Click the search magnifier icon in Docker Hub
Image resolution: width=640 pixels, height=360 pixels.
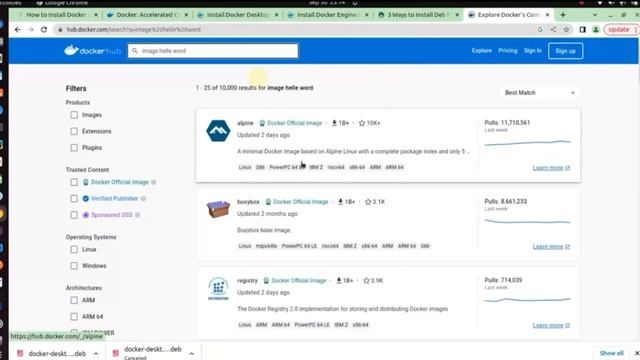coord(135,51)
